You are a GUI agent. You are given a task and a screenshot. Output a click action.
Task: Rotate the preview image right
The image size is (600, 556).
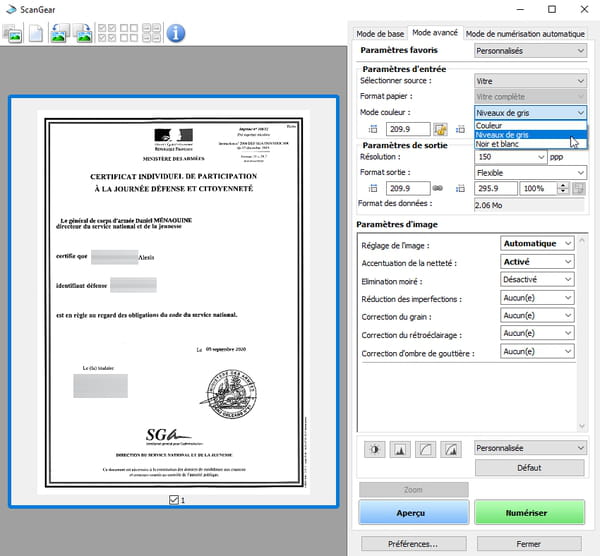tap(83, 33)
